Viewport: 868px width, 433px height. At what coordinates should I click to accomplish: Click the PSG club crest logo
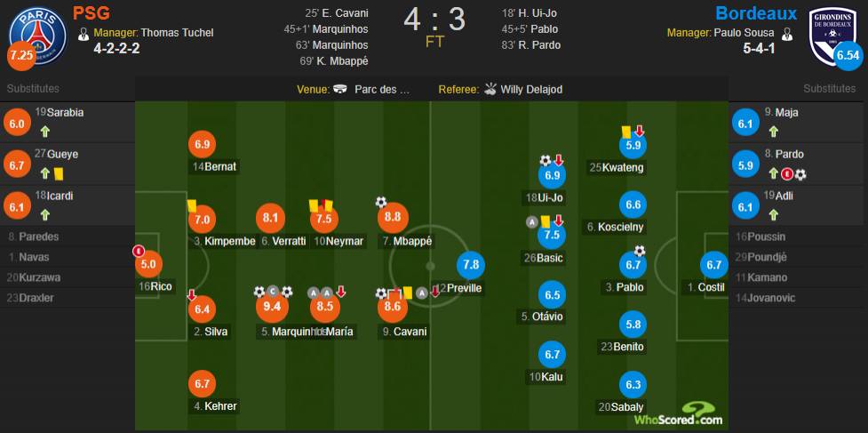click(37, 36)
